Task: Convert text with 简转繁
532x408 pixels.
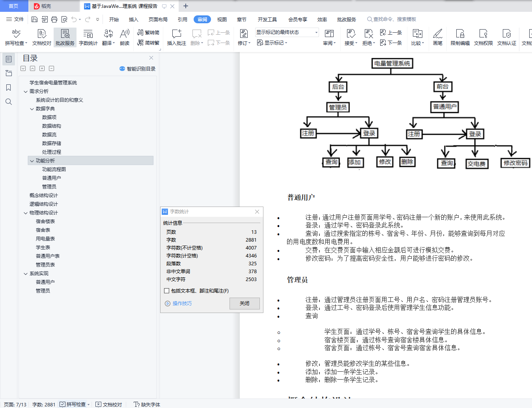Action: click(148, 43)
